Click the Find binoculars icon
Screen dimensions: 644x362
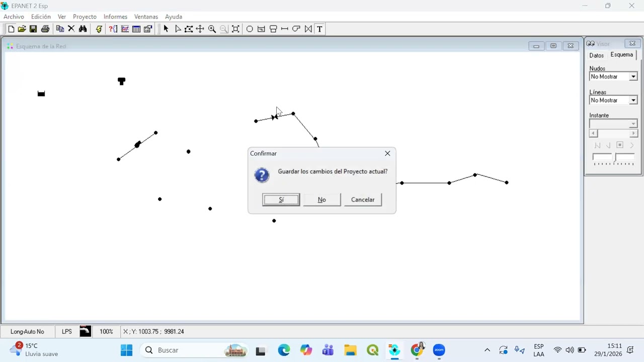click(x=83, y=29)
